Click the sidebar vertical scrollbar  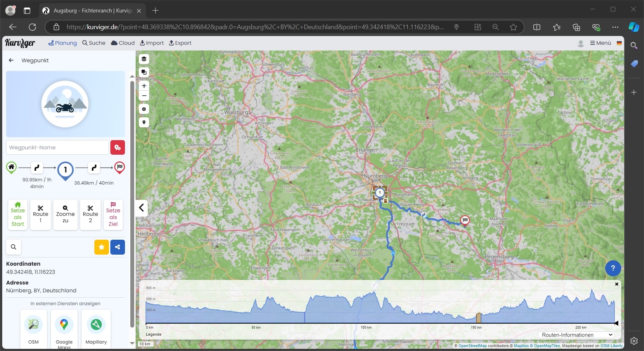click(x=132, y=204)
